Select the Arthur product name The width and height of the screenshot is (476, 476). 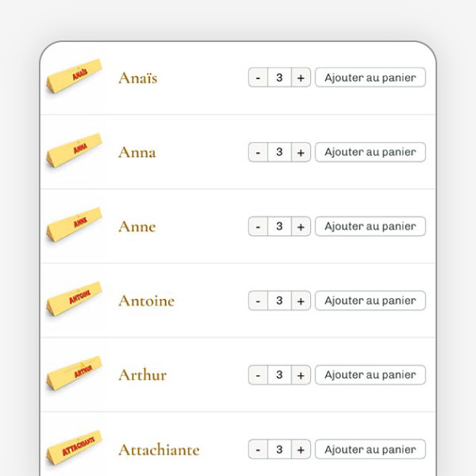click(x=143, y=375)
